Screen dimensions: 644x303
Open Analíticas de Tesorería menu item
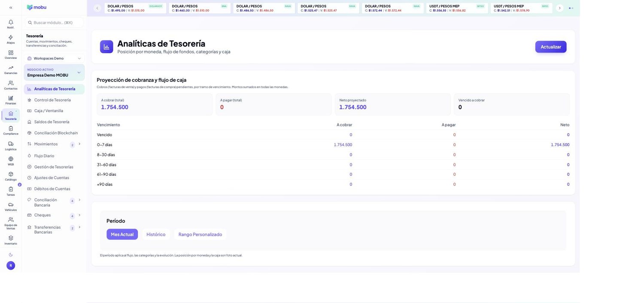tap(54, 89)
